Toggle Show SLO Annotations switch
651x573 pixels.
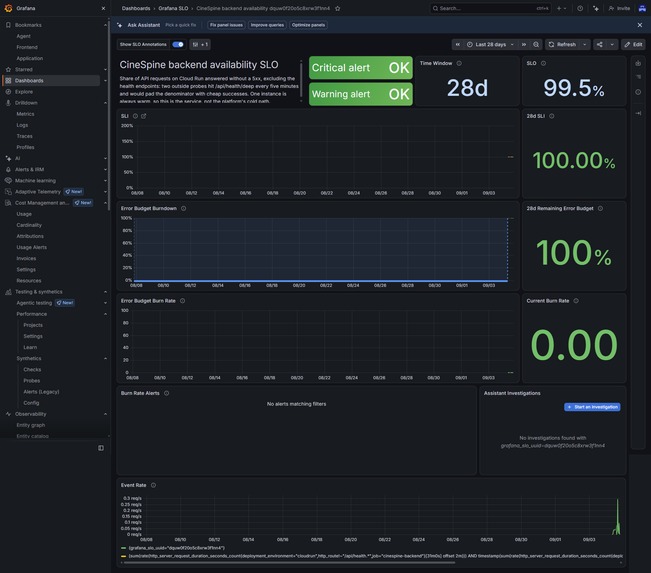pos(178,44)
